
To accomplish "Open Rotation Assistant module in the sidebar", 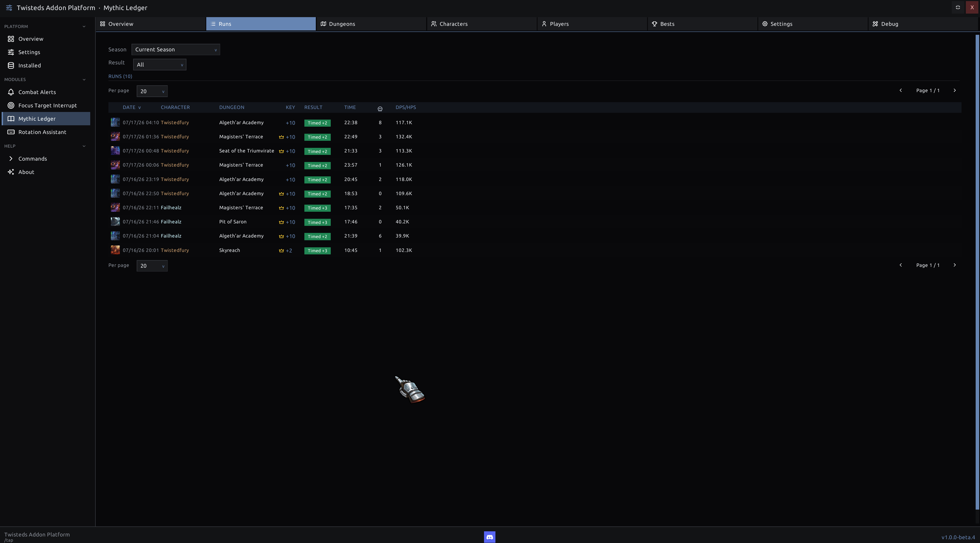I will (x=46, y=132).
